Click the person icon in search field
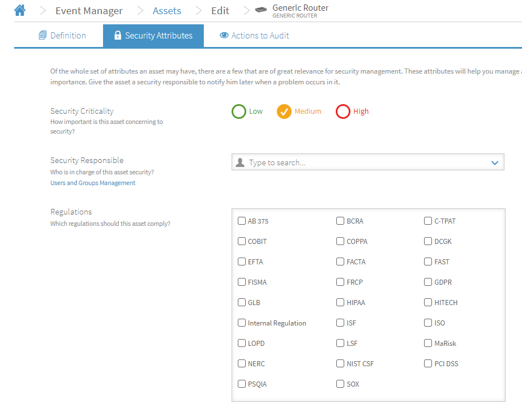Screen dimensions: 522x420 (240, 162)
